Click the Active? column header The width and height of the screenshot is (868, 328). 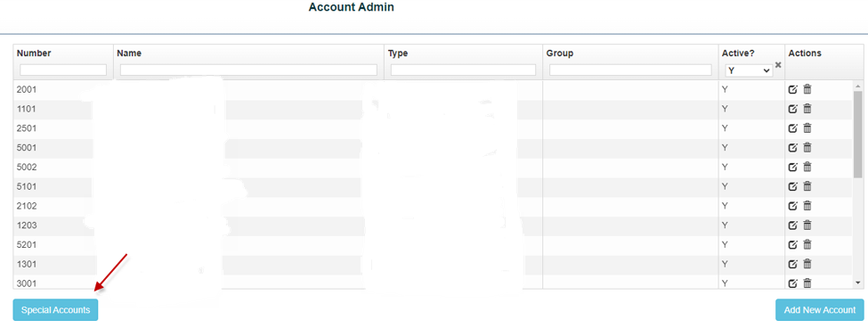pos(738,53)
